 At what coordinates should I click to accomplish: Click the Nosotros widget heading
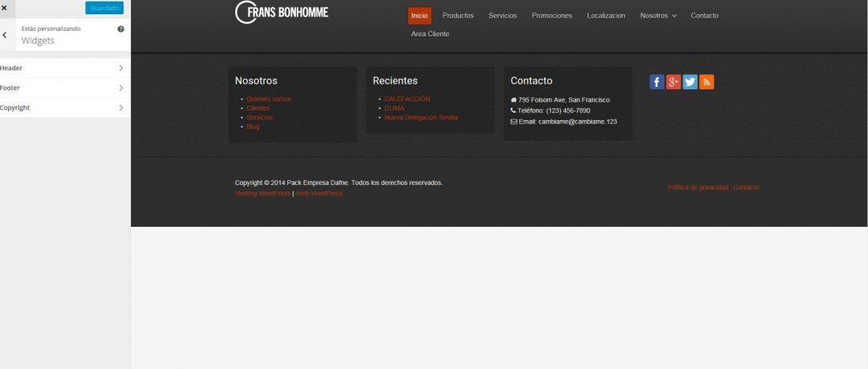pyautogui.click(x=256, y=81)
